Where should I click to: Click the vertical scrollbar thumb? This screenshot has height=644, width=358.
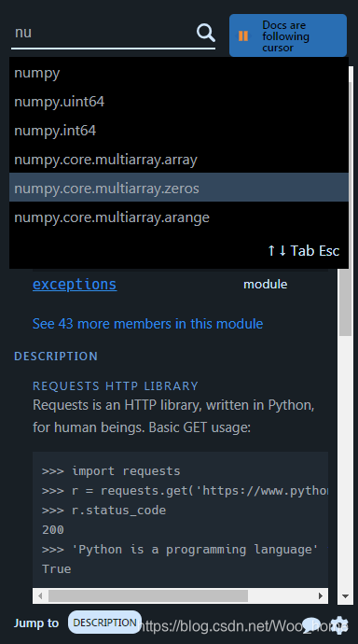345,301
